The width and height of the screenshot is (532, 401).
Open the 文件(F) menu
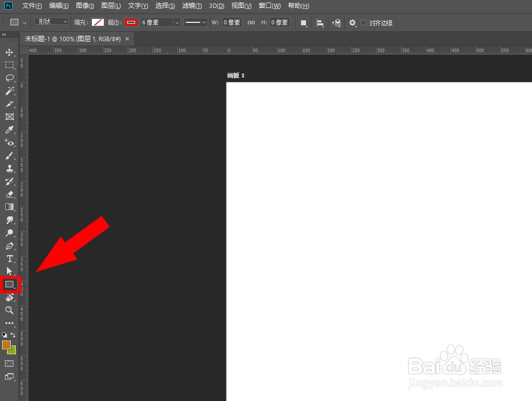tap(32, 6)
